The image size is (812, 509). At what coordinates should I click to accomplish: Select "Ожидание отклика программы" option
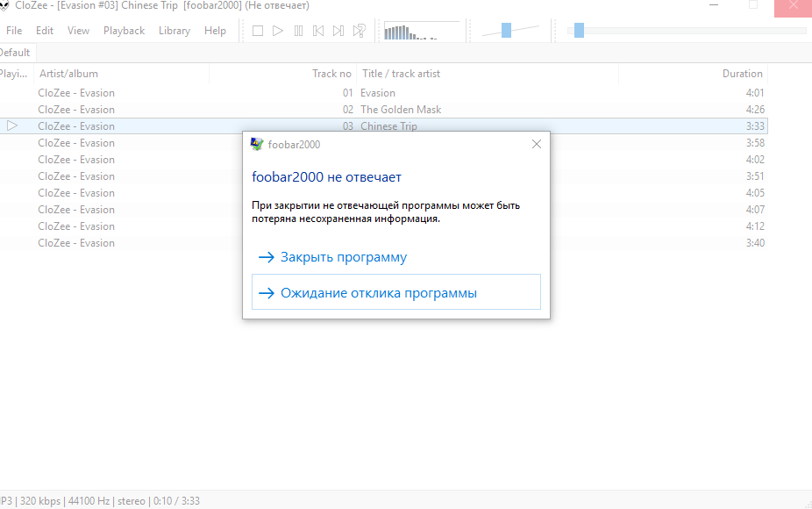click(x=378, y=293)
